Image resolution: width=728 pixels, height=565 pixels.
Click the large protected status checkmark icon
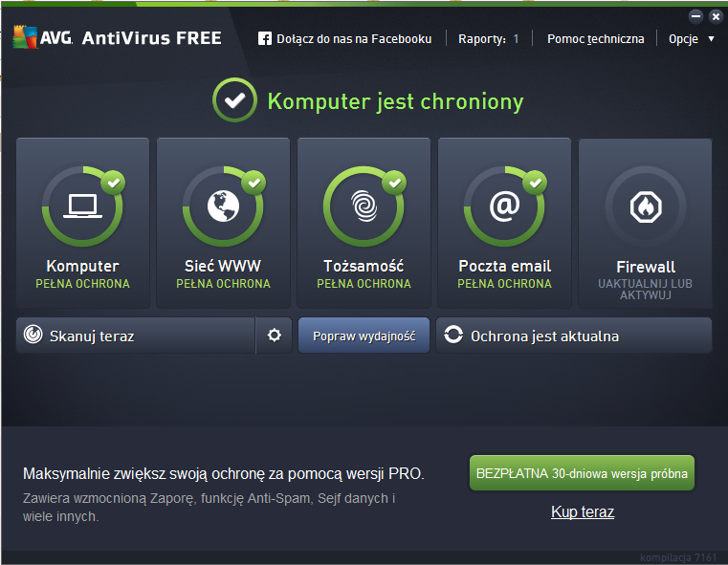pos(234,99)
